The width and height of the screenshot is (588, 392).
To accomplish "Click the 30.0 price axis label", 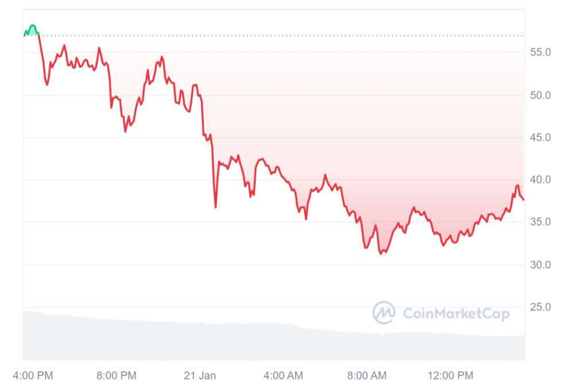I will coord(540,265).
